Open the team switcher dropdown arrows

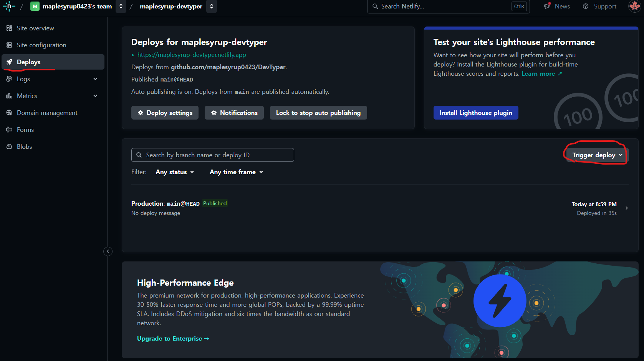tap(121, 6)
